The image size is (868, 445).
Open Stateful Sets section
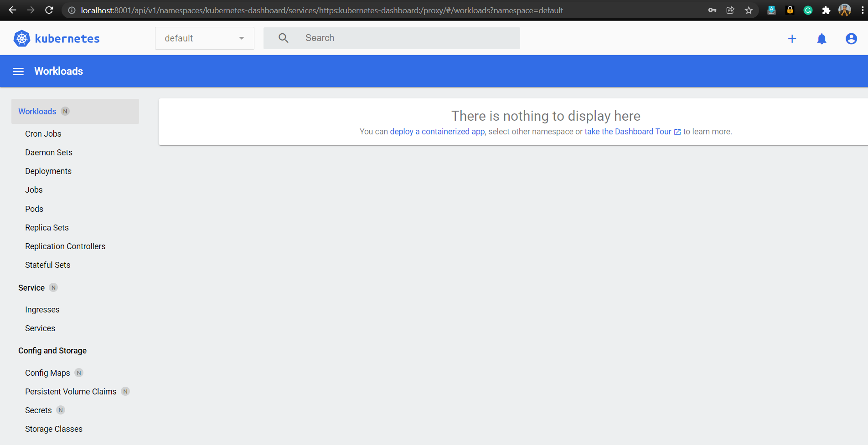[x=48, y=265]
